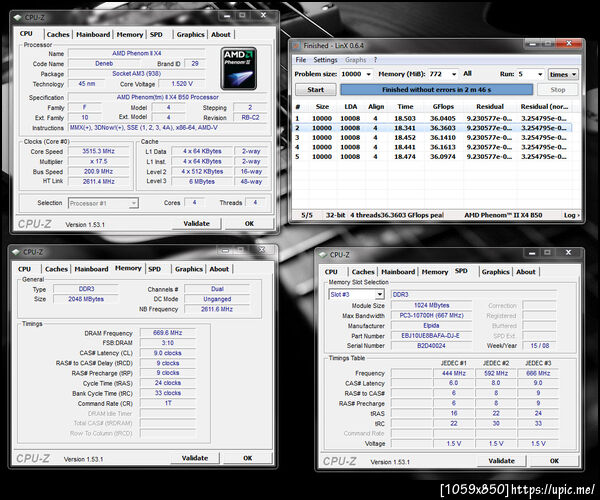Viewport: 600px width, 500px height.
Task: Open LinX help question mark menu
Action: point(375,60)
